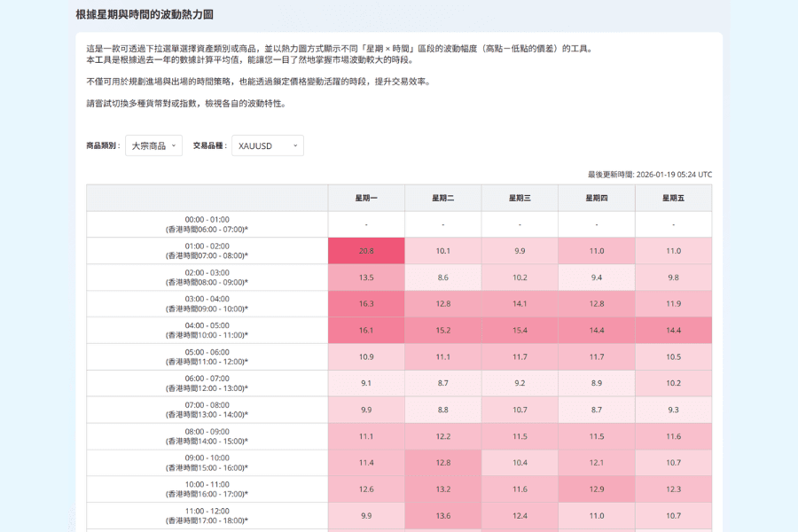Click the 15.4 cell under 星期三
Image resolution: width=798 pixels, height=532 pixels.
[x=520, y=331]
